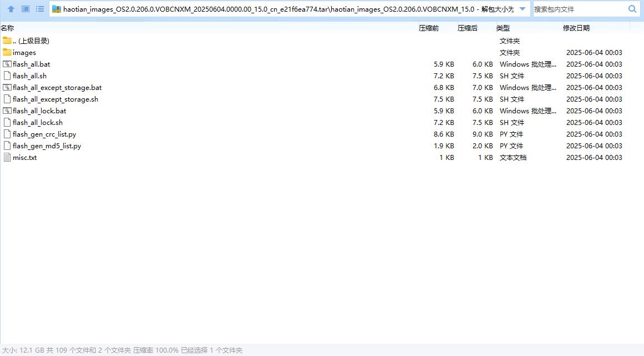This screenshot has width=644, height=356.
Task: Click the magnifier search icon
Action: 632,9
